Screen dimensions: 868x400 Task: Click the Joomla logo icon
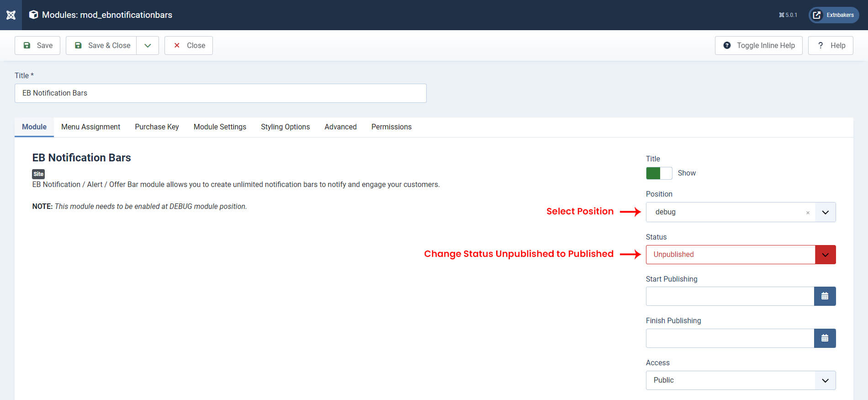pyautogui.click(x=11, y=15)
